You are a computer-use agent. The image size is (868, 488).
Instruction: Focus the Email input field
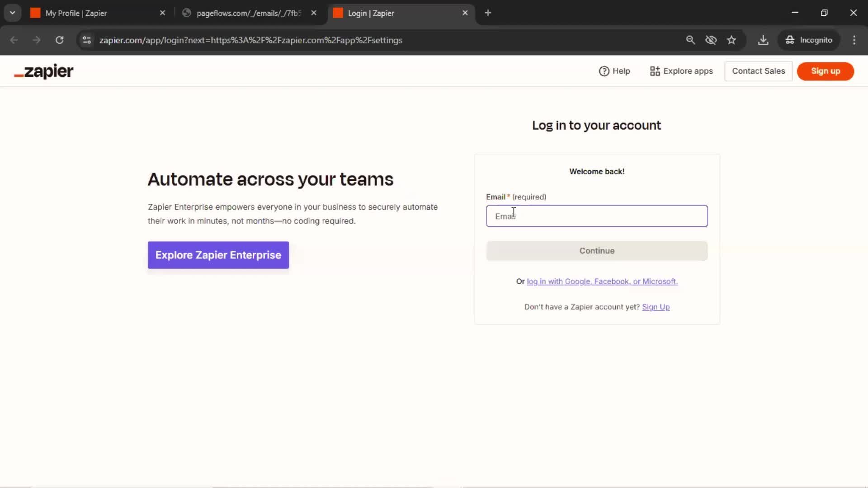click(x=597, y=216)
